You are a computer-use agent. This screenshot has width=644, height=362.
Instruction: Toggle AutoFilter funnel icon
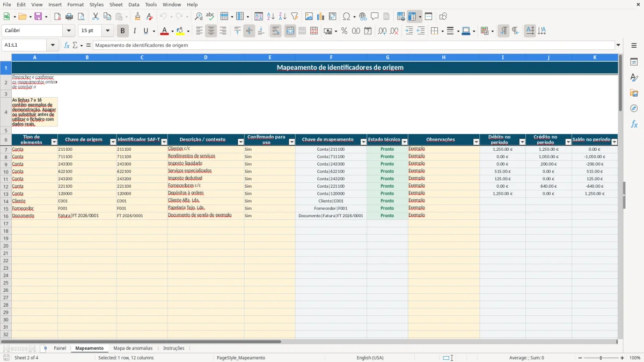point(295,17)
